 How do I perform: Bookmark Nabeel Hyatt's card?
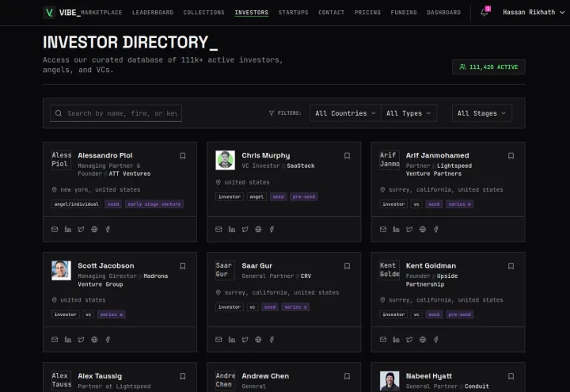511,376
